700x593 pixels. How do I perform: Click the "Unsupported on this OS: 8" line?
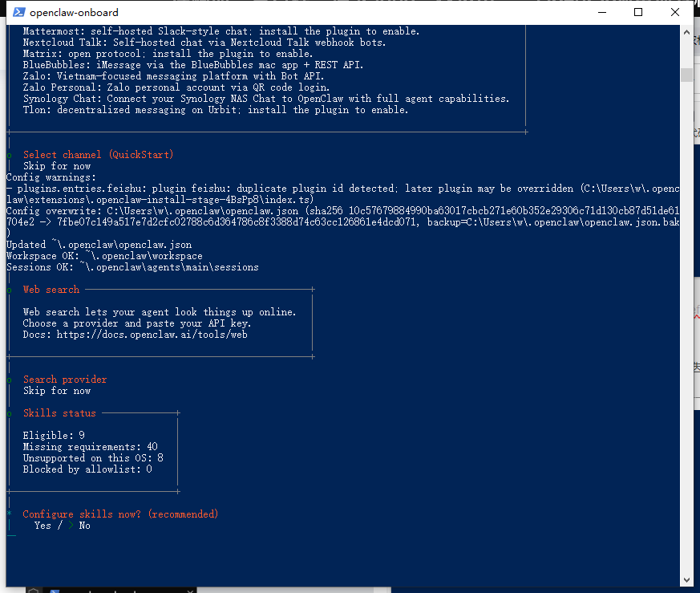point(93,458)
